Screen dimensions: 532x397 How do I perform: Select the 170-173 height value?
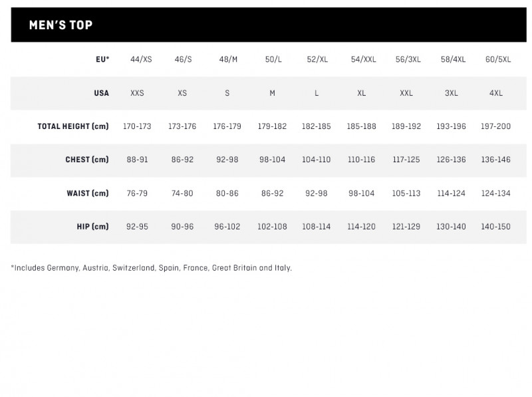138,126
